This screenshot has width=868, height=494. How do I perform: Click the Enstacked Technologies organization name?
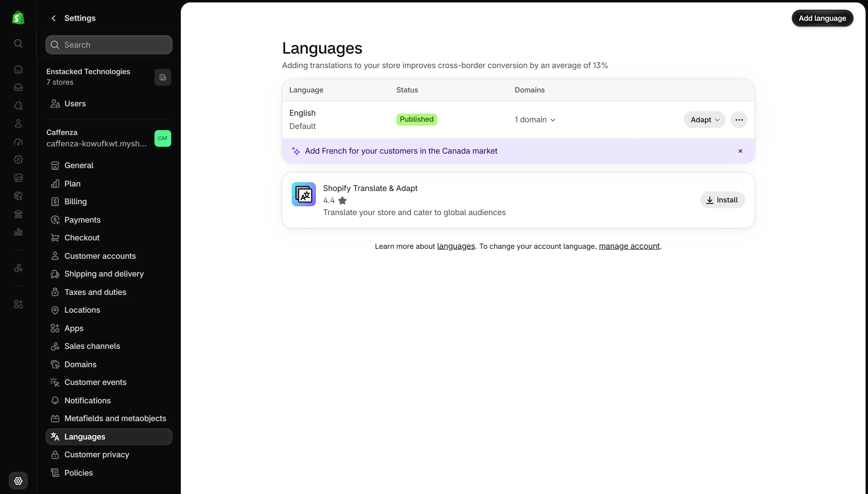[88, 72]
